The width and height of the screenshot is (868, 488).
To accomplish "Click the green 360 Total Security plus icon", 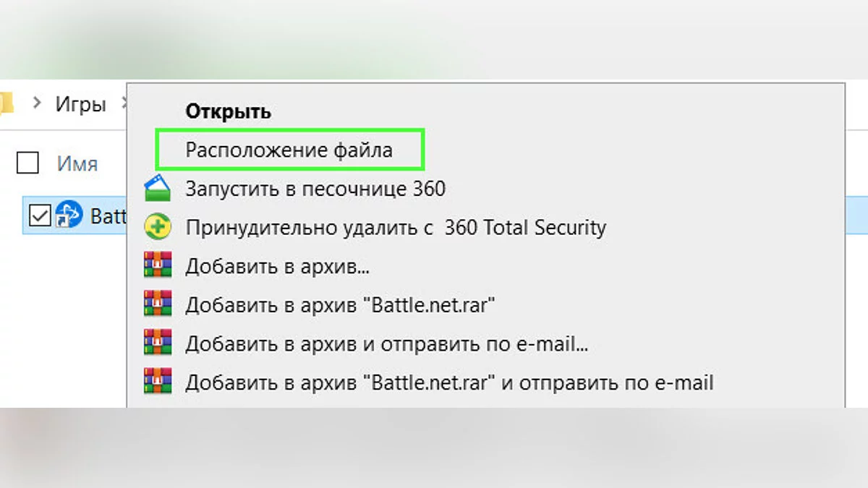I will pyautogui.click(x=158, y=228).
